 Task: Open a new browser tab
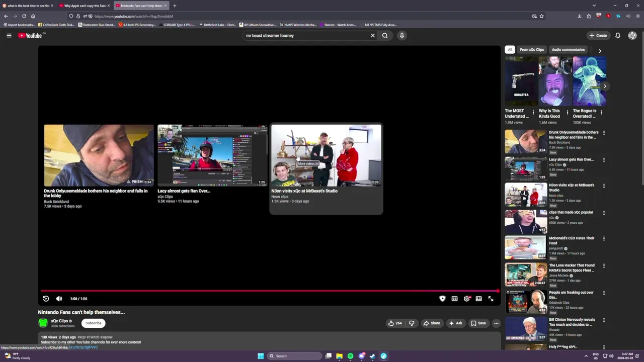pos(175,6)
